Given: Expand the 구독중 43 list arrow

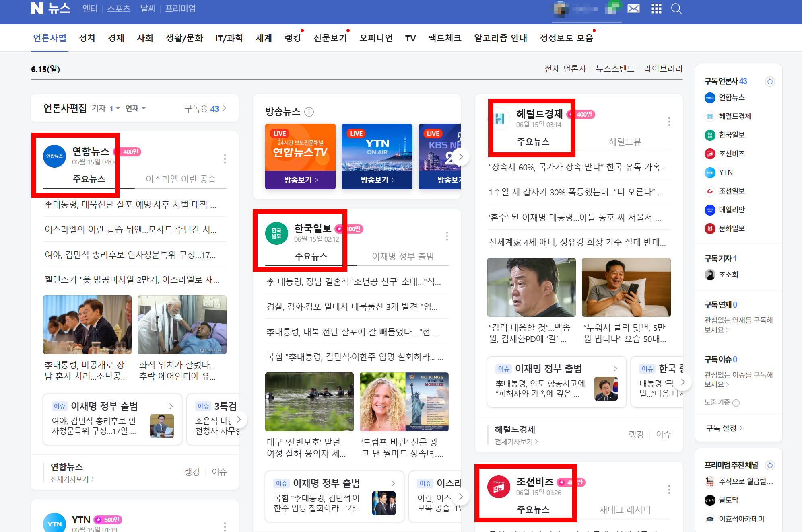Looking at the screenshot, I should point(225,108).
